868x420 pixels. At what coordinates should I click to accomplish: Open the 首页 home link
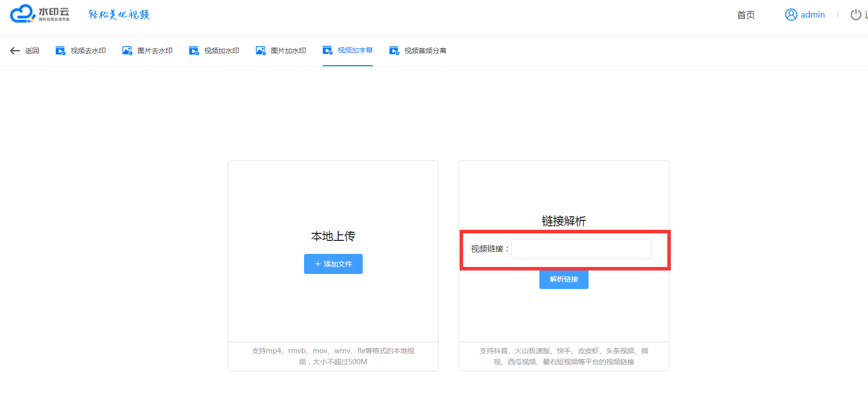point(746,15)
